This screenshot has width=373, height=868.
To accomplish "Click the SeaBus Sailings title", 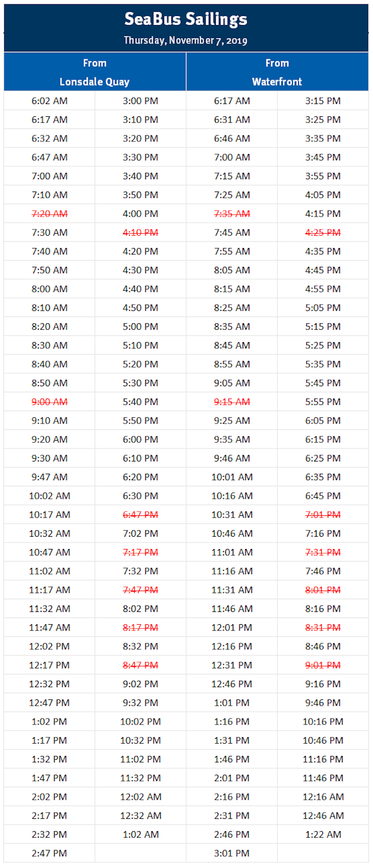I will 186,19.
